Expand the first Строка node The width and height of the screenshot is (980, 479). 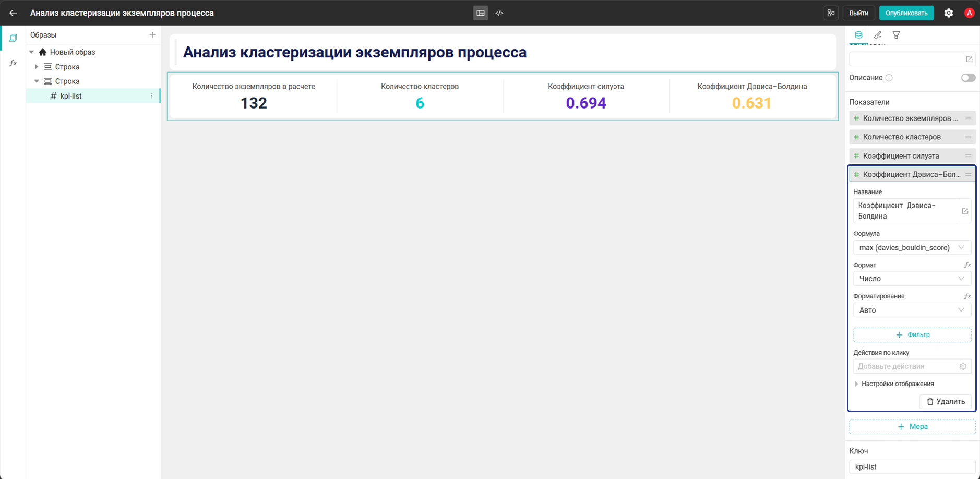(x=37, y=67)
